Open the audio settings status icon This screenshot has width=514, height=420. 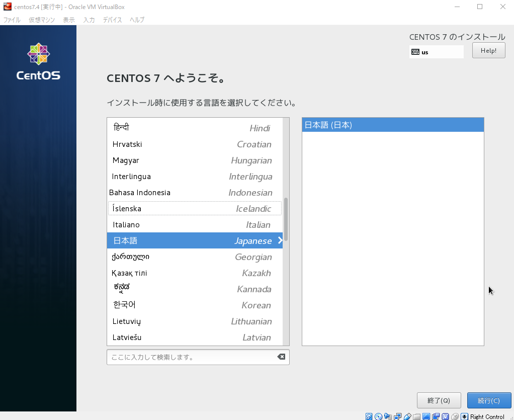click(x=388, y=416)
